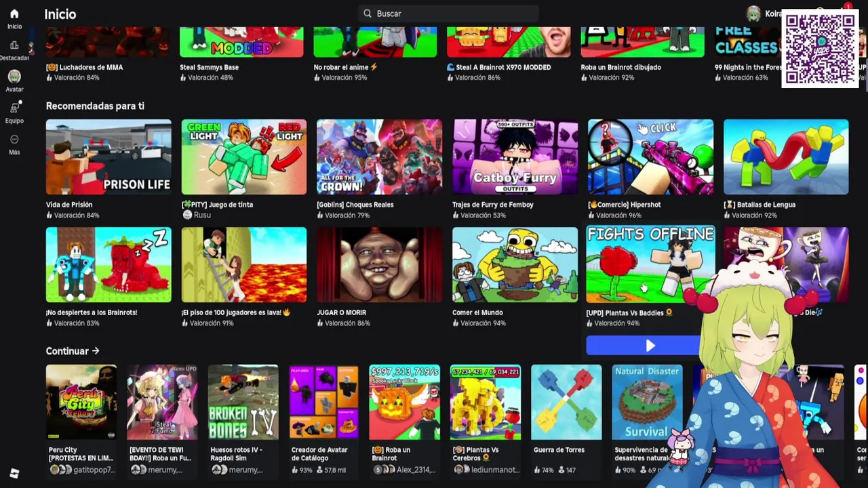Open the Avatar sidebar icon
868x488 pixels.
14,77
